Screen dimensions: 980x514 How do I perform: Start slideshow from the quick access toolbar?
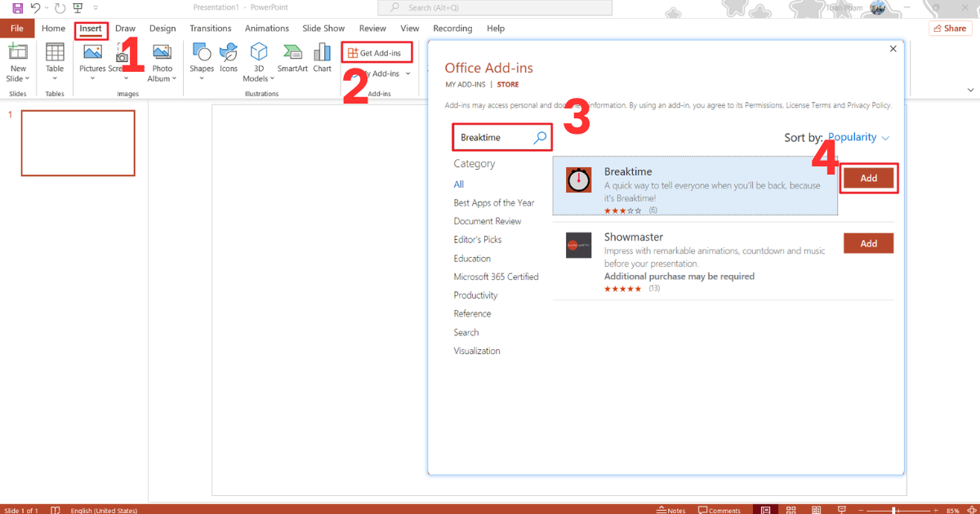tap(78, 7)
